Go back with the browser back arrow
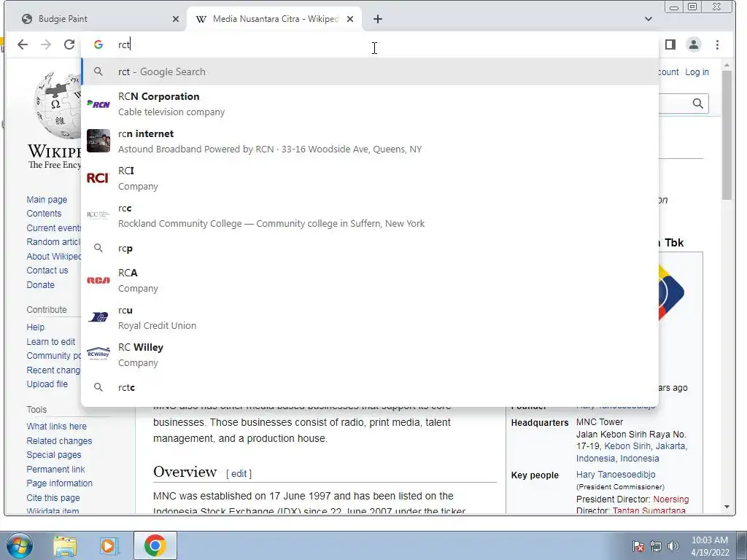 coord(23,44)
